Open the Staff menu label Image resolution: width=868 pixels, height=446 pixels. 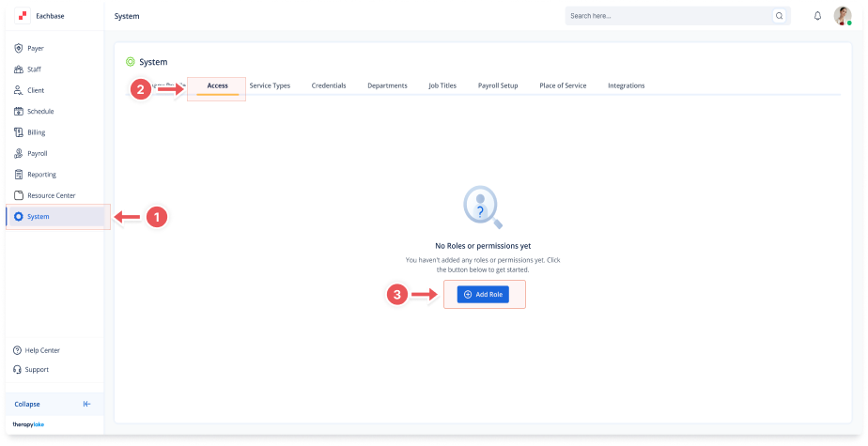35,69
